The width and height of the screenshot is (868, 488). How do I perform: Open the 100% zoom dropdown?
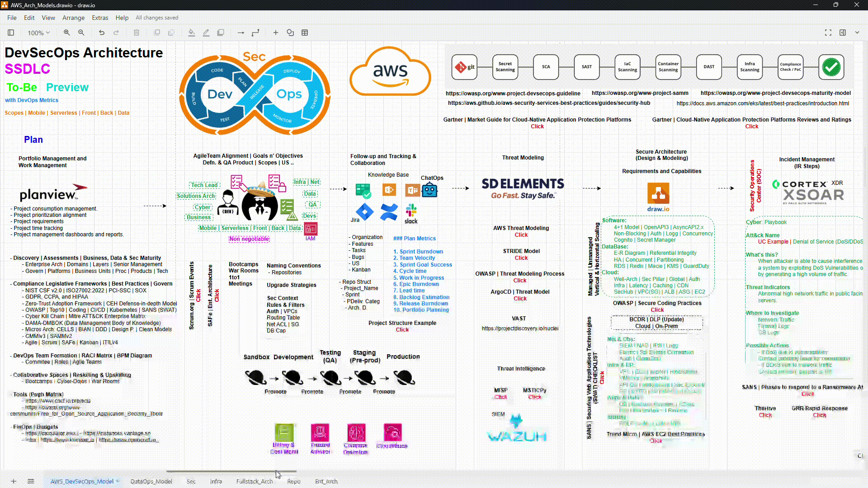(38, 33)
